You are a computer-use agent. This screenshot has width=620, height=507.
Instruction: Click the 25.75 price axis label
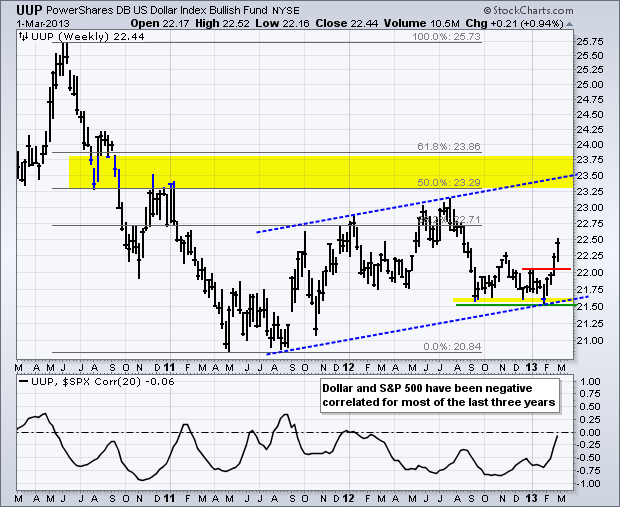pyautogui.click(x=590, y=42)
